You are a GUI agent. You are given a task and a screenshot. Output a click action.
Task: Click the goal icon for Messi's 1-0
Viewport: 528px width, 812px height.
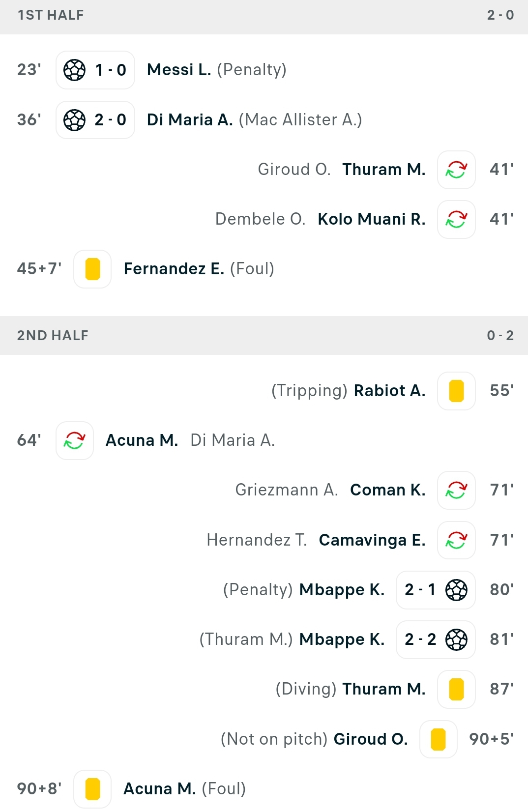(75, 70)
